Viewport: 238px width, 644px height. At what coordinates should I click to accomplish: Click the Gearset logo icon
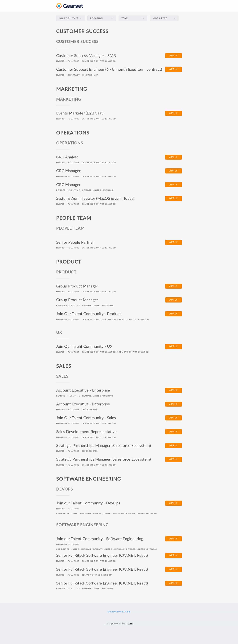59,6
